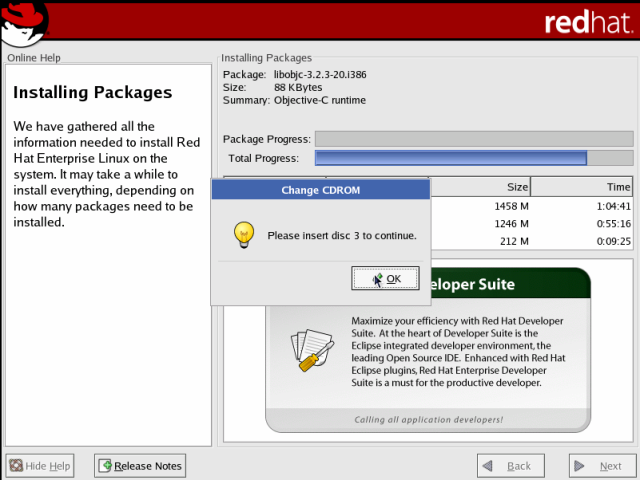Viewport: 640px width, 480px height.
Task: Click the Next button
Action: [x=602, y=466]
